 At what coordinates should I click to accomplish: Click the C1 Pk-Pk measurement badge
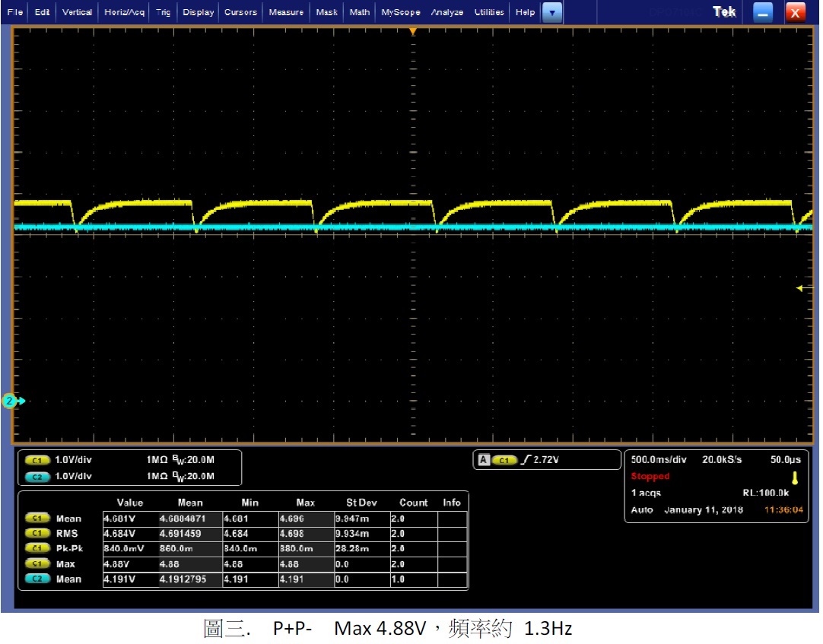click(37, 548)
